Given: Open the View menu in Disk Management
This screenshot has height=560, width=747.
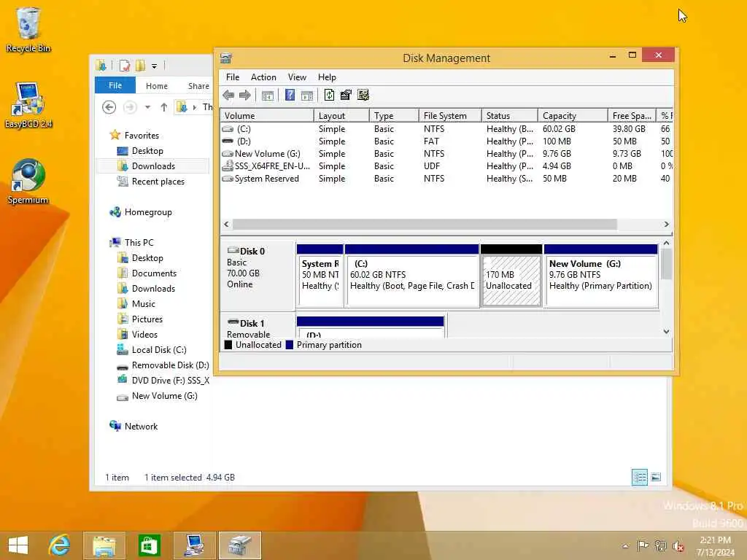Looking at the screenshot, I should pyautogui.click(x=297, y=77).
